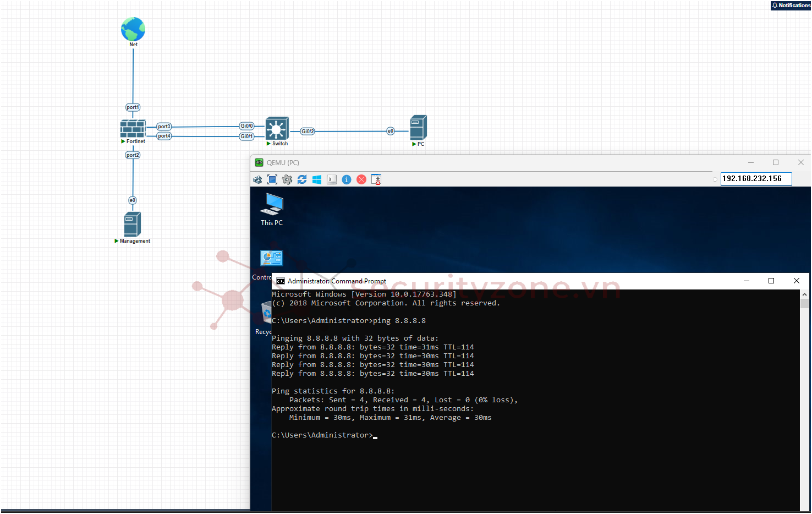Open the Notifications panel
The image size is (812, 514).
point(791,6)
